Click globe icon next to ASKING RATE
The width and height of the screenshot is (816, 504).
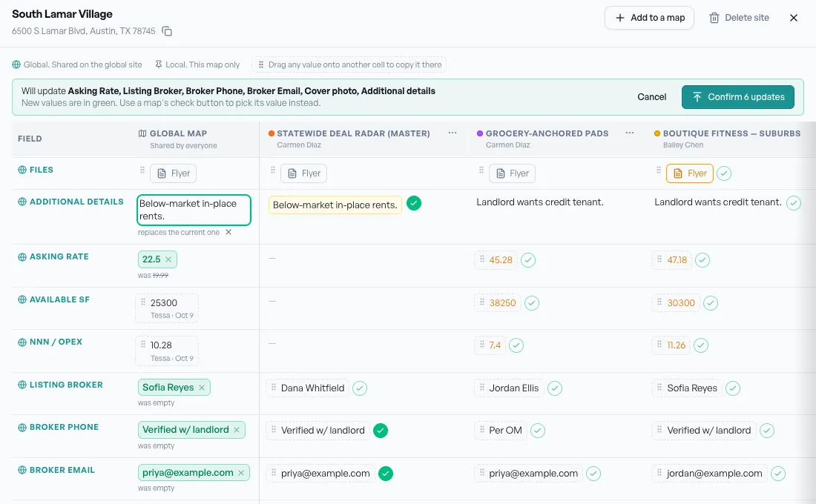22,257
